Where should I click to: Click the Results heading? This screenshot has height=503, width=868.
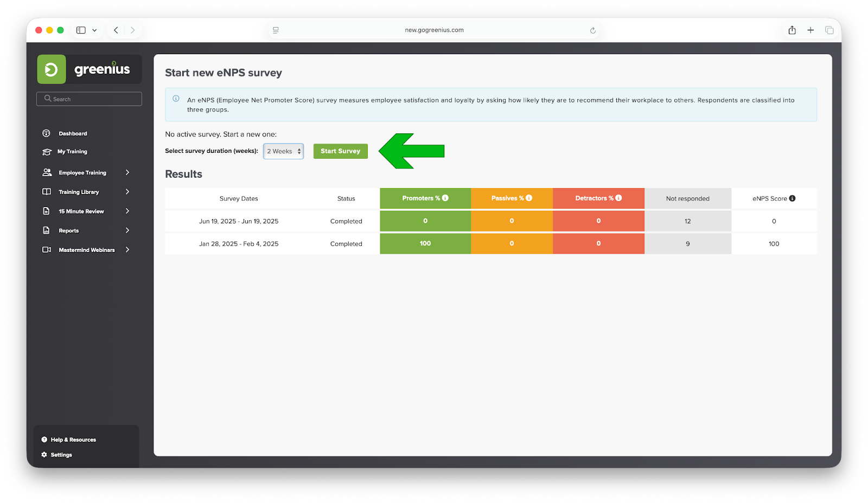(183, 174)
